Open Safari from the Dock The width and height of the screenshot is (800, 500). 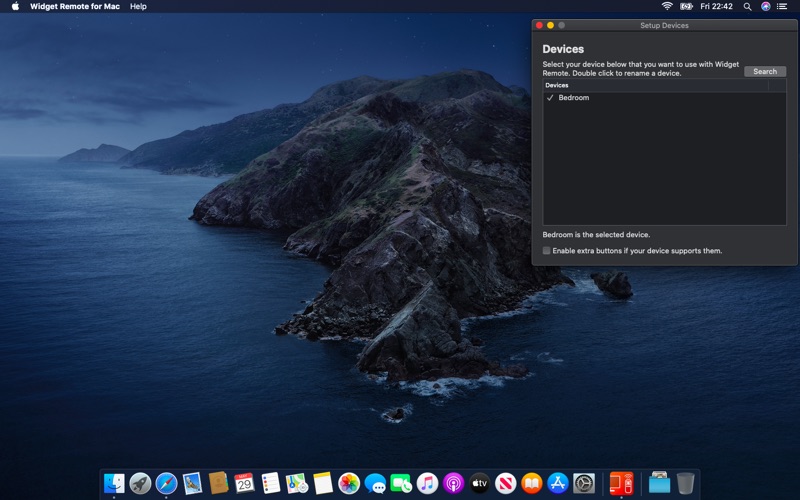click(166, 484)
